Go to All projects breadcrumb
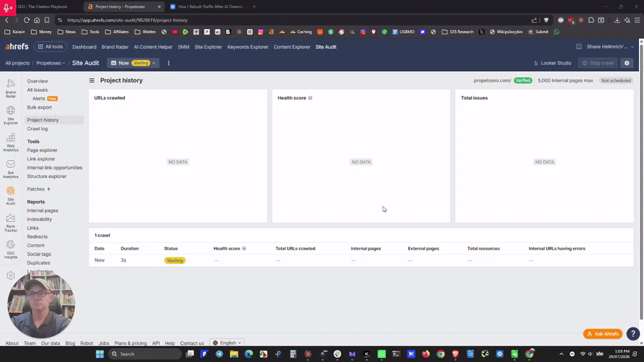644x362 pixels. coord(17,63)
